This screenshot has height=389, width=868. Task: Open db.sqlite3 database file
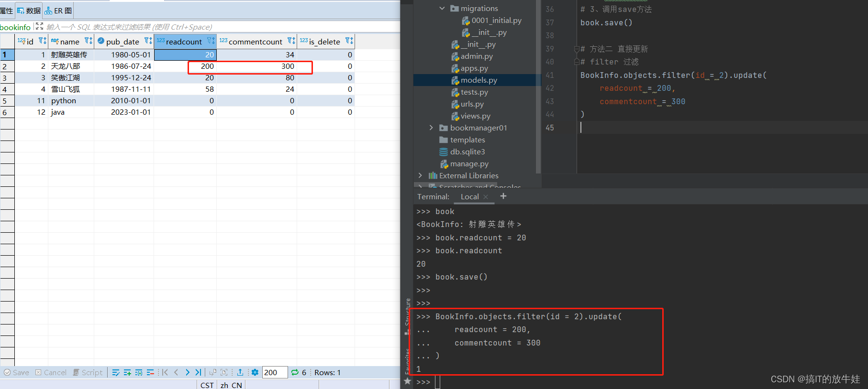(x=462, y=151)
